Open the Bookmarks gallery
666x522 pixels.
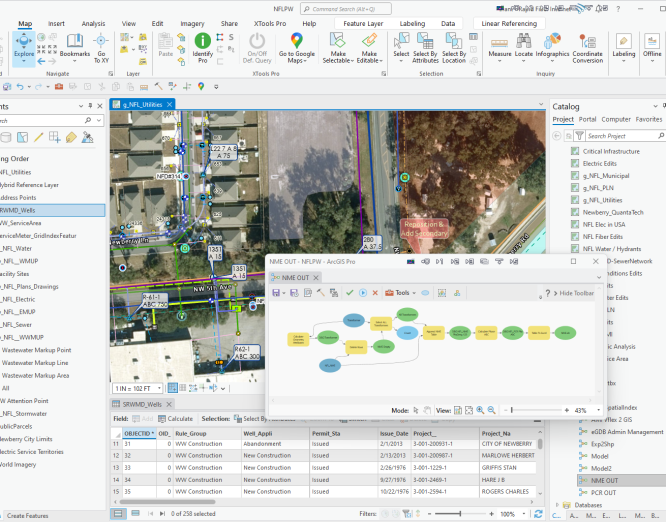pyautogui.click(x=75, y=46)
